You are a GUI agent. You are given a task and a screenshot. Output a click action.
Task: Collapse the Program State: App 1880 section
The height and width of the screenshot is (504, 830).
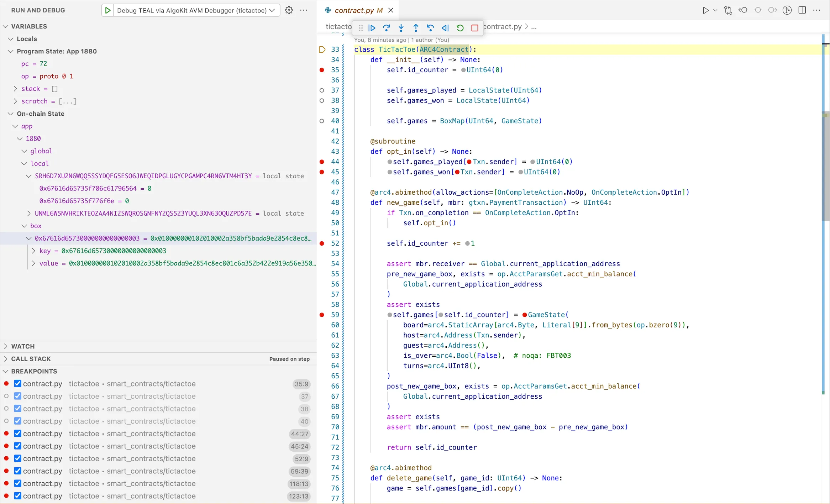(x=10, y=51)
